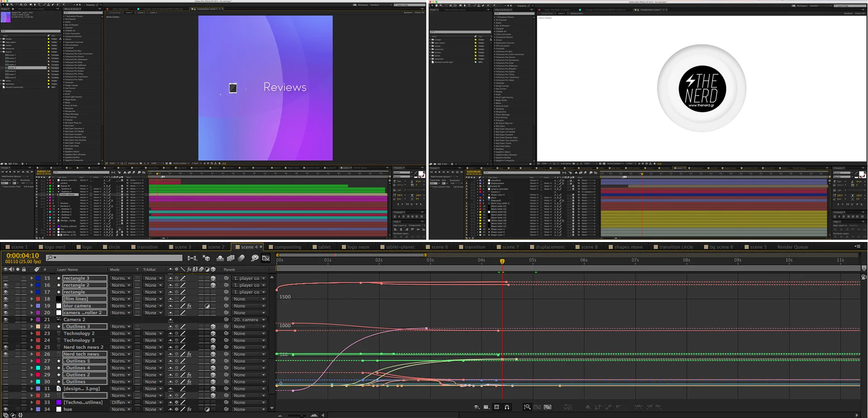Switch to the displacement tab
868x418 pixels.
pos(547,247)
